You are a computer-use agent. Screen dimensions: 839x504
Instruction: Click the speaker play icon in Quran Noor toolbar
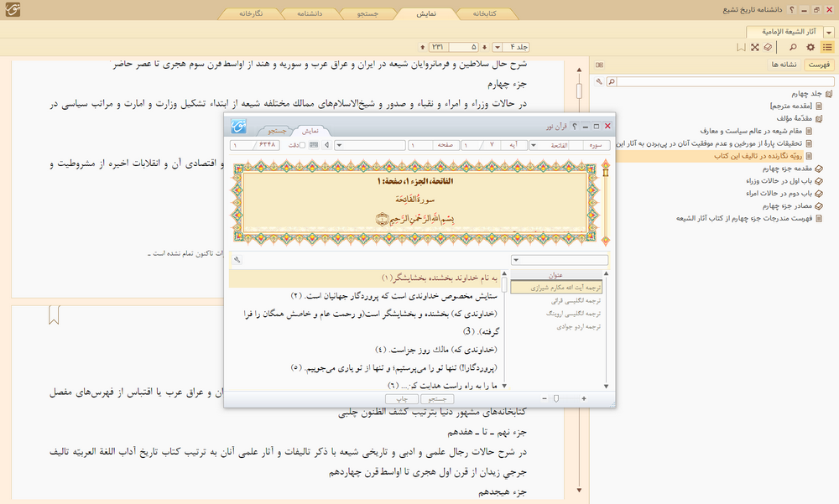(326, 145)
